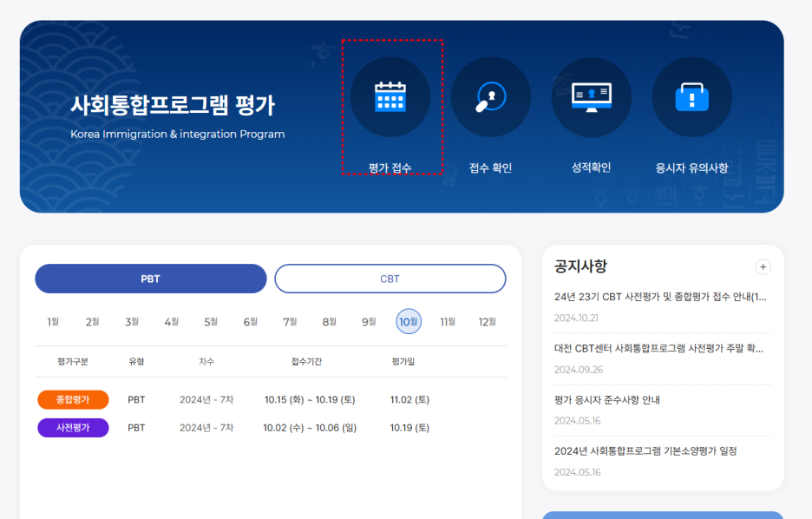
Task: Switch to the CBT tab
Action: pos(390,279)
